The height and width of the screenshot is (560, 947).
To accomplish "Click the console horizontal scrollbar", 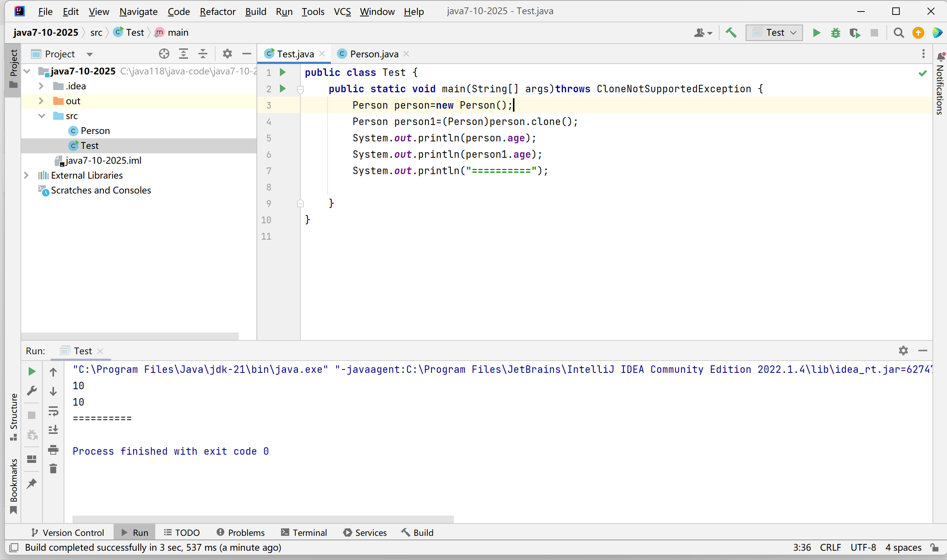I will tap(263, 519).
